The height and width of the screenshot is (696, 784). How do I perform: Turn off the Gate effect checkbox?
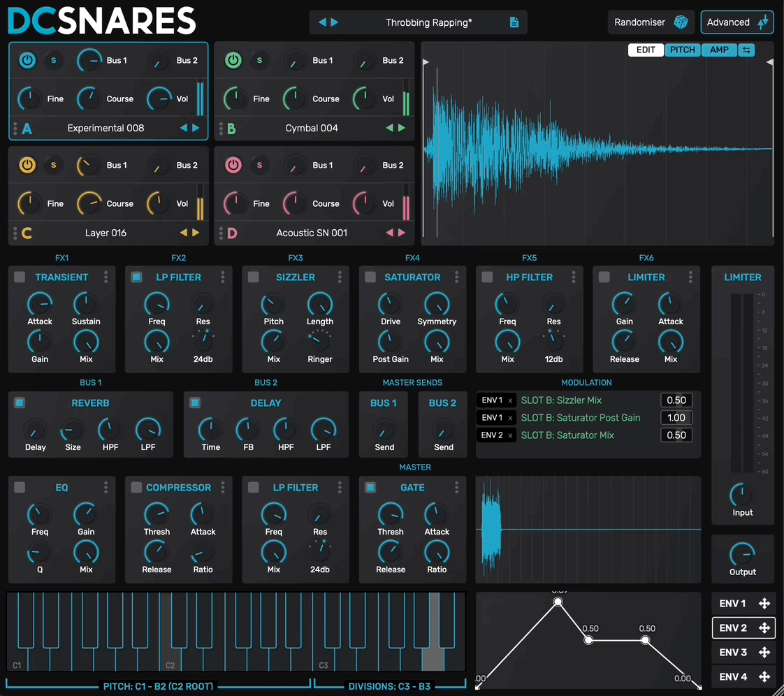click(x=370, y=488)
